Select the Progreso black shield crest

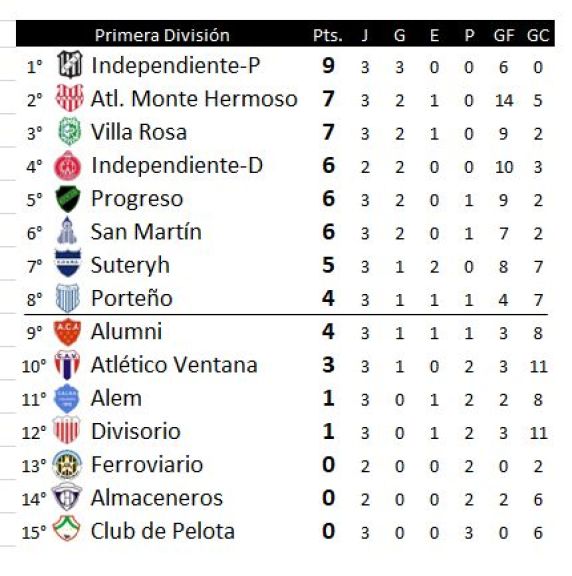(x=68, y=199)
